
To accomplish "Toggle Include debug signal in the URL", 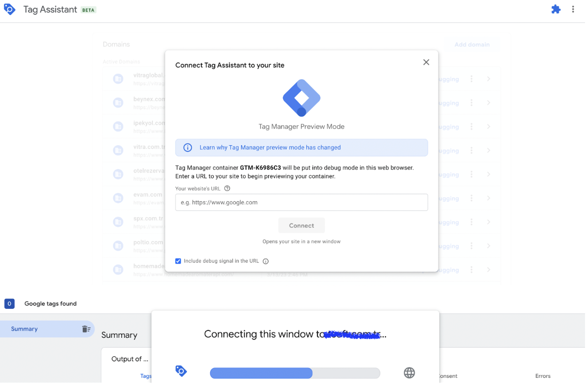I will point(178,261).
